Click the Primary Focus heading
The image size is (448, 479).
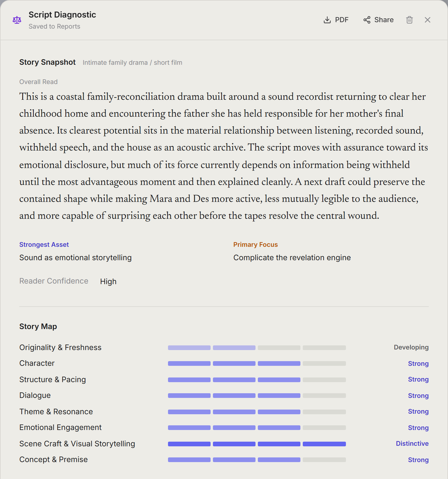click(256, 244)
